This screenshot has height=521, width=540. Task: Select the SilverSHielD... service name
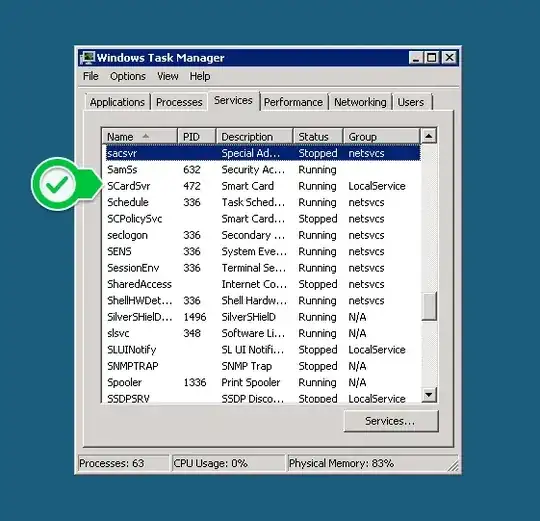(x=139, y=317)
